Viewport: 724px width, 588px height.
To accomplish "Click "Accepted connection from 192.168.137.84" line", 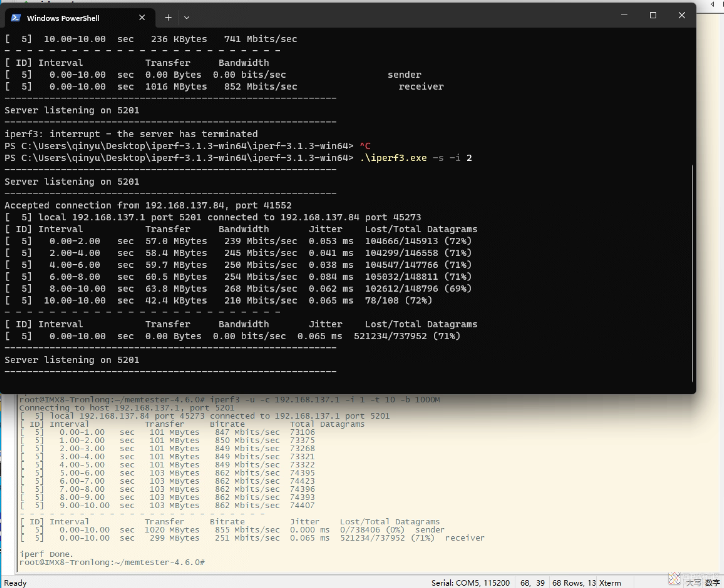I will (x=148, y=205).
